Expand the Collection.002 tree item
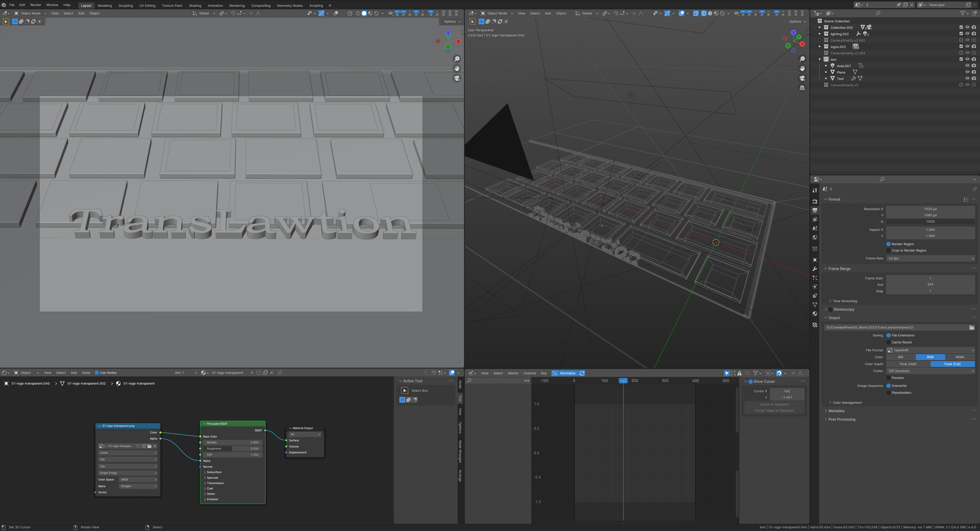 point(820,28)
